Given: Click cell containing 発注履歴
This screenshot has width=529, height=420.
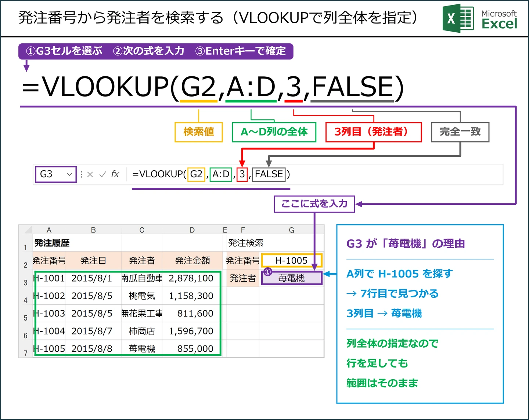Looking at the screenshot, I should pos(49,243).
